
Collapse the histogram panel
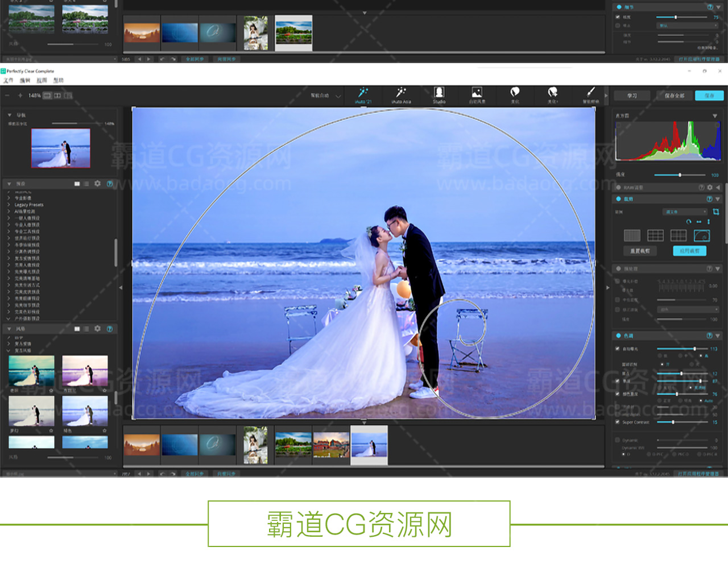click(x=715, y=115)
